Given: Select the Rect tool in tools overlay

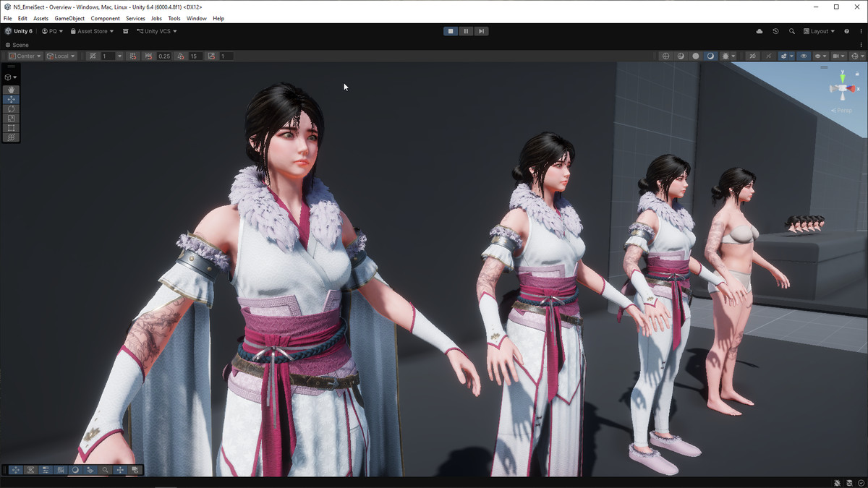Looking at the screenshot, I should [11, 127].
